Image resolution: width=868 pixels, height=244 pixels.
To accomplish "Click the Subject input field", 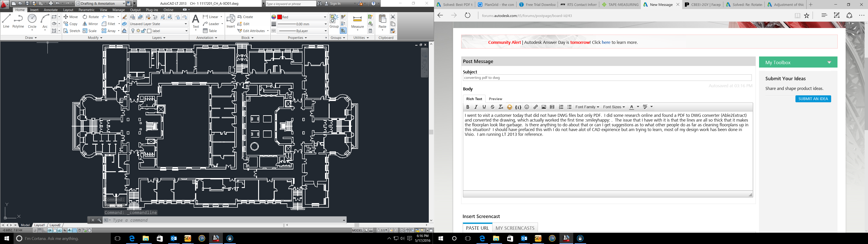I will coord(606,77).
